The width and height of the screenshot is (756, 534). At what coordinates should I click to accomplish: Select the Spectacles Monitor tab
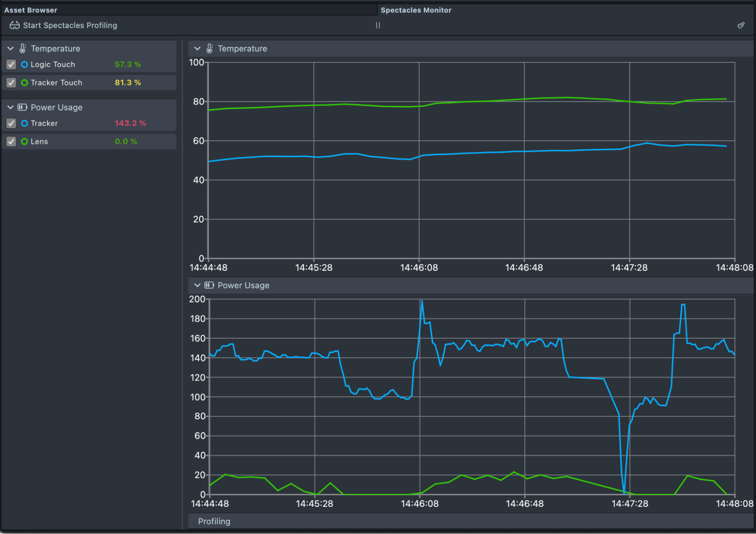click(x=416, y=10)
